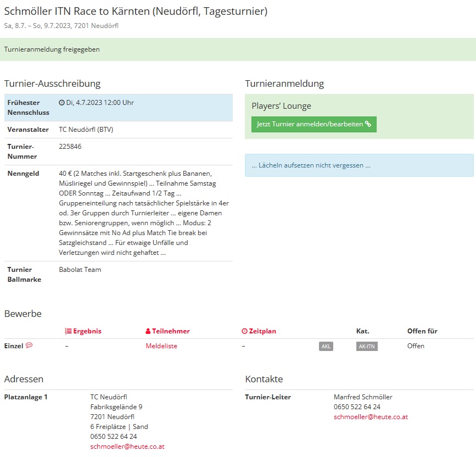Open the Platzanlage 1 email link
476x457 pixels.
(127, 447)
